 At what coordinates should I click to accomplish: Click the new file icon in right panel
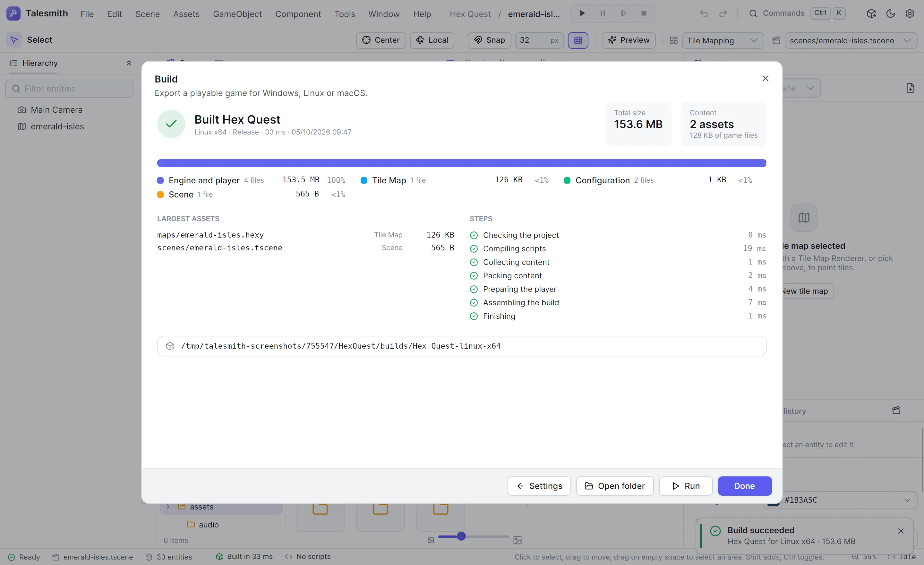click(x=910, y=88)
